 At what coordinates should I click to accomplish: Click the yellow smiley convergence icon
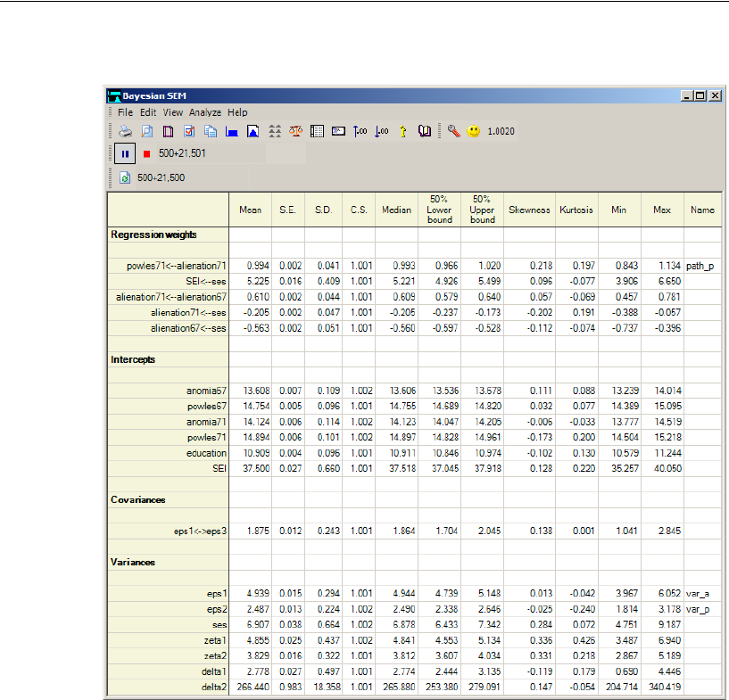(x=474, y=131)
